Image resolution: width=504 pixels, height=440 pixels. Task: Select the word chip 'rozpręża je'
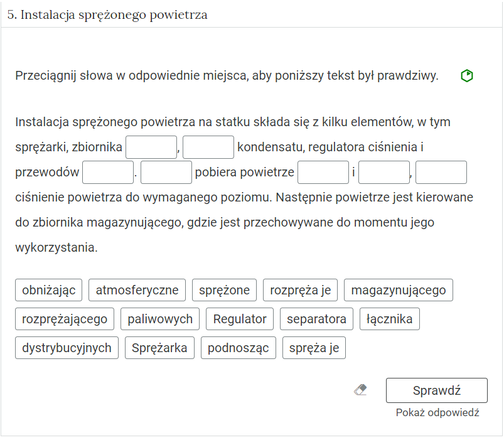pos(301,290)
